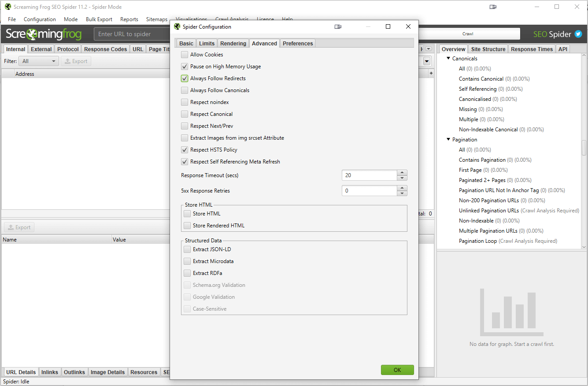This screenshot has height=386, width=588.
Task: Uncheck Respect Self Referencing Meta Refresh
Action: [x=185, y=162]
